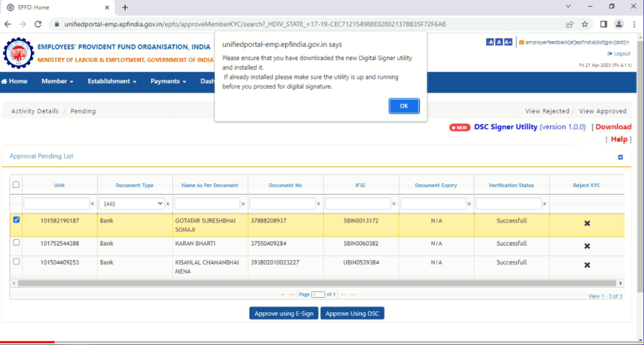Image resolution: width=644 pixels, height=345 pixels.
Task: Click the table horizontal scrollbar
Action: click(317, 283)
